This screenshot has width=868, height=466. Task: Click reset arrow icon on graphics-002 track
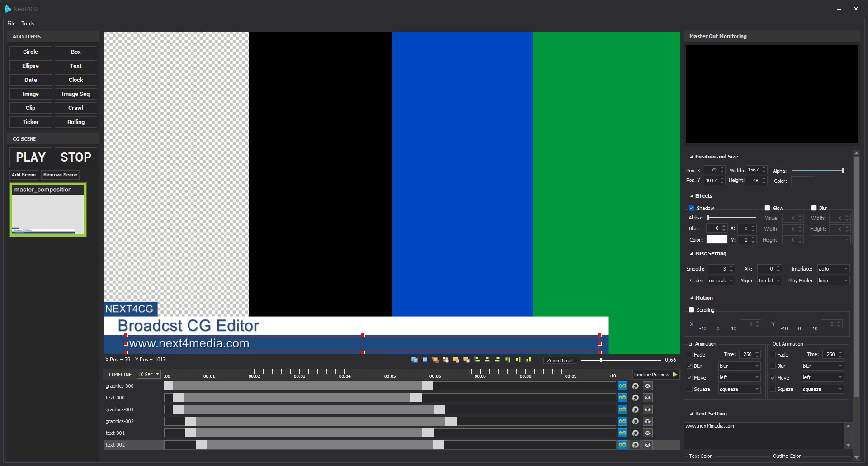[635, 422]
